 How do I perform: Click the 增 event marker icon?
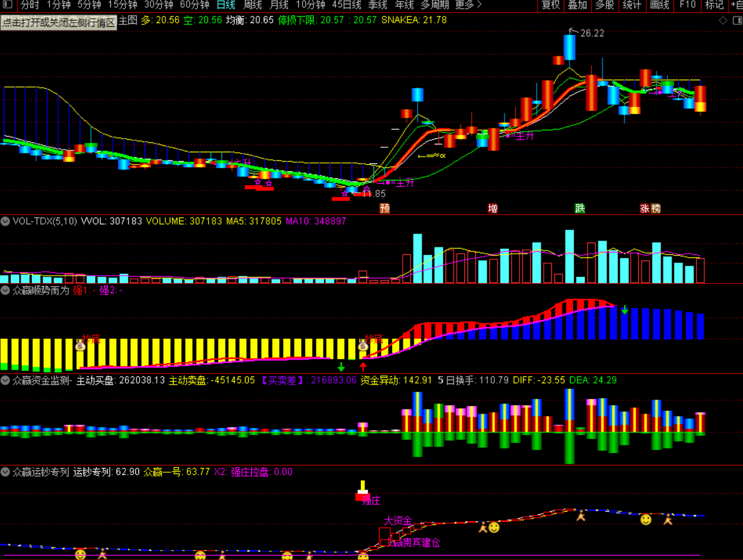(493, 209)
